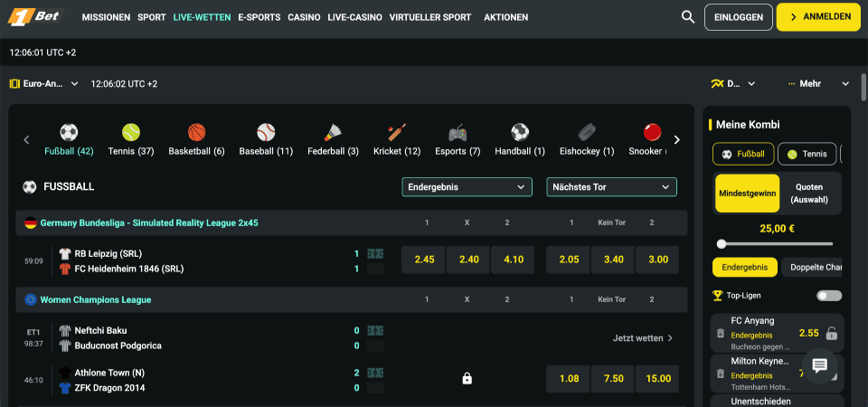
Task: Select the Baseball (11) sport icon
Action: pos(266,132)
